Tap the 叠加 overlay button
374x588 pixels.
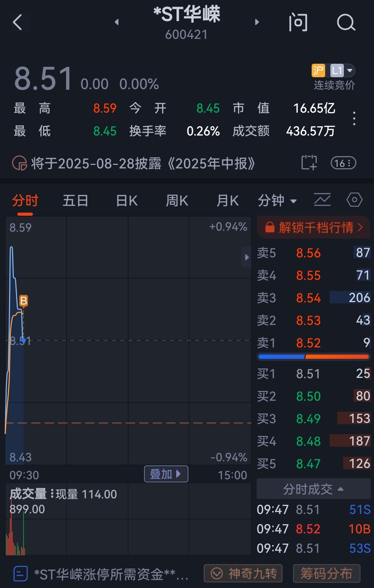[x=166, y=474]
